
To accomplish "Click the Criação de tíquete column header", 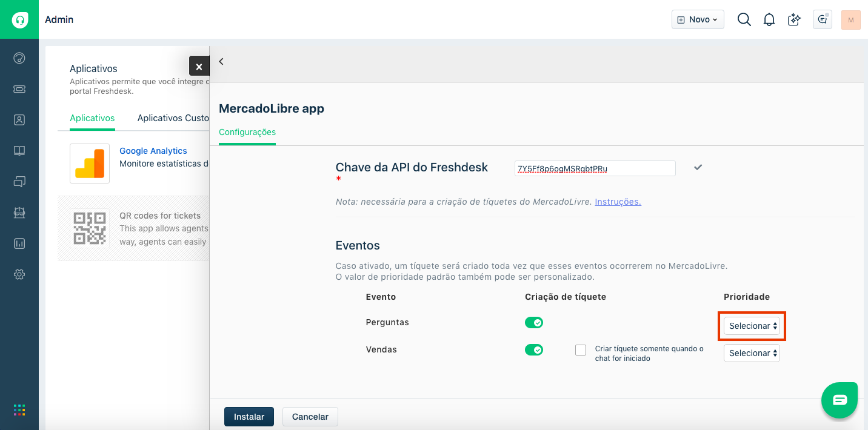I will coord(566,297).
